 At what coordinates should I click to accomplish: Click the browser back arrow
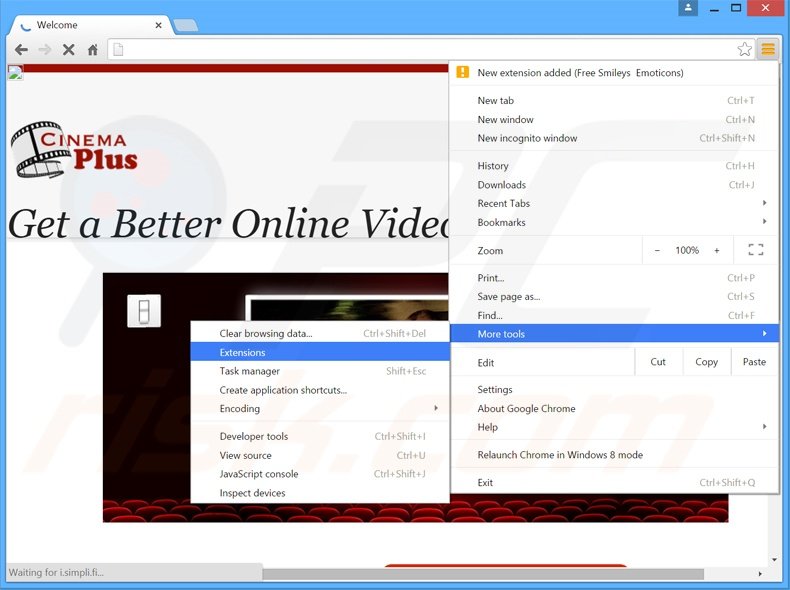pos(21,49)
